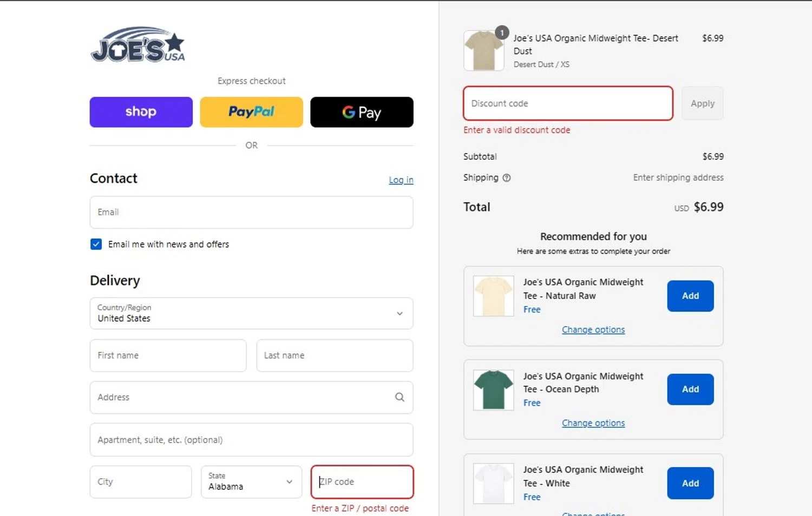Click the 'Enter a valid discount code' error

point(516,130)
